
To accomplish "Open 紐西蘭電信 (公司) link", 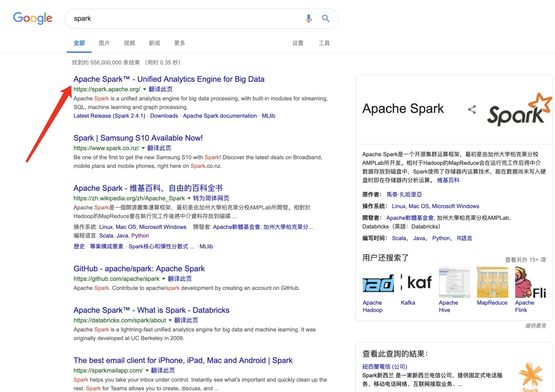I will coord(385,367).
